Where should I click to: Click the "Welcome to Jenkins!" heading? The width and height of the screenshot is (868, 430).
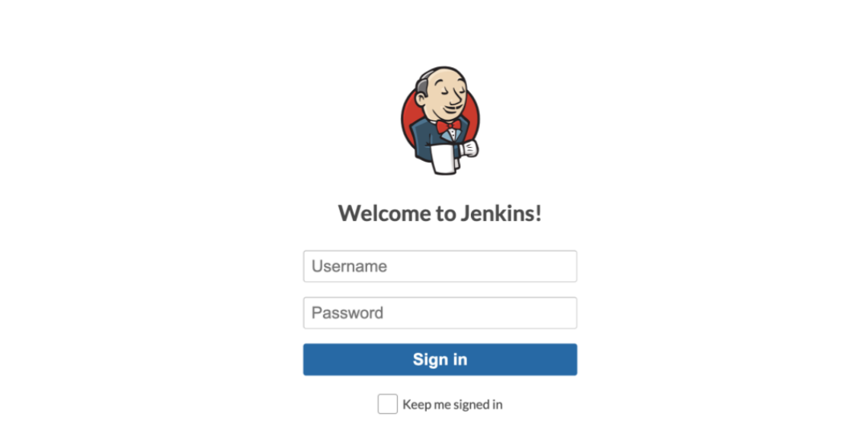440,213
